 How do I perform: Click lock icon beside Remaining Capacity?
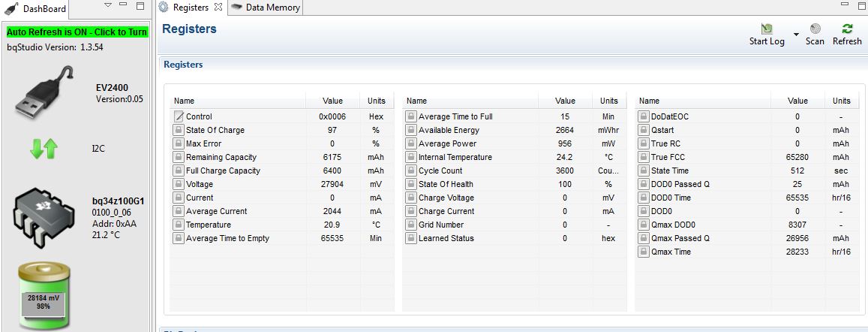click(179, 157)
